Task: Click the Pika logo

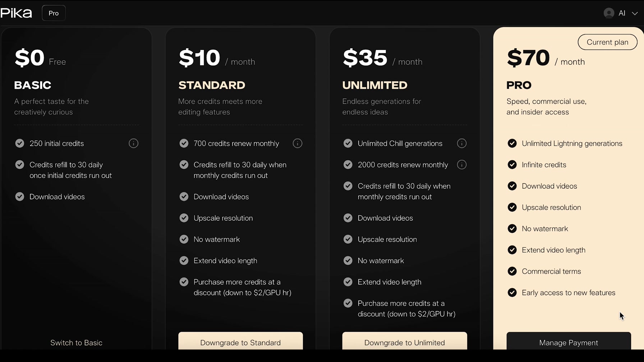Action: (x=16, y=13)
